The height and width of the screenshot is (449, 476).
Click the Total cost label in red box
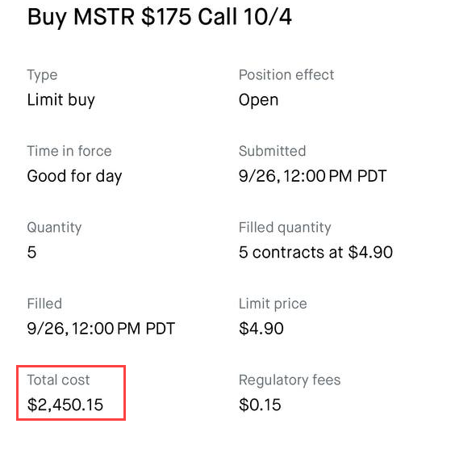pyautogui.click(x=58, y=380)
